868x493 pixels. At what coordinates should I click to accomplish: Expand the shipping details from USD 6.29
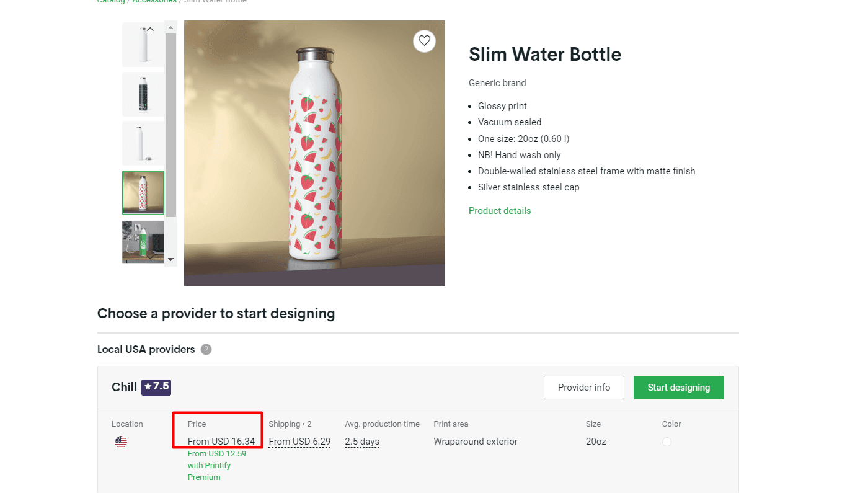coord(299,442)
